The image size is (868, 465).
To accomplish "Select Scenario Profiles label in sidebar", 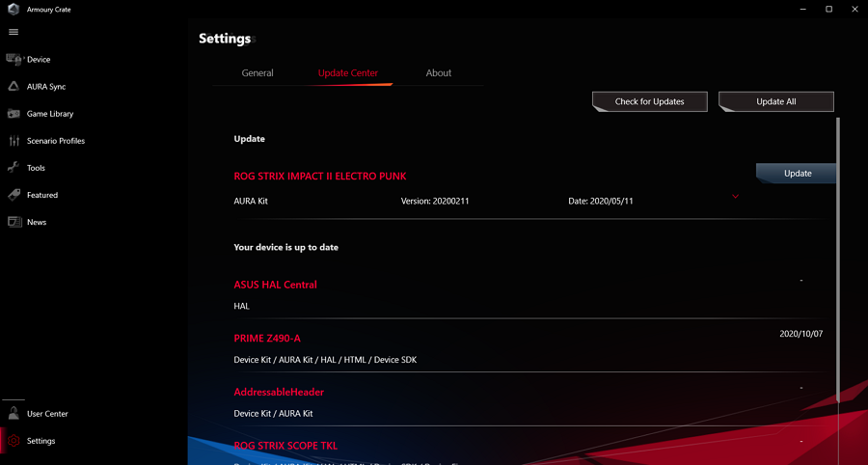I will point(56,141).
